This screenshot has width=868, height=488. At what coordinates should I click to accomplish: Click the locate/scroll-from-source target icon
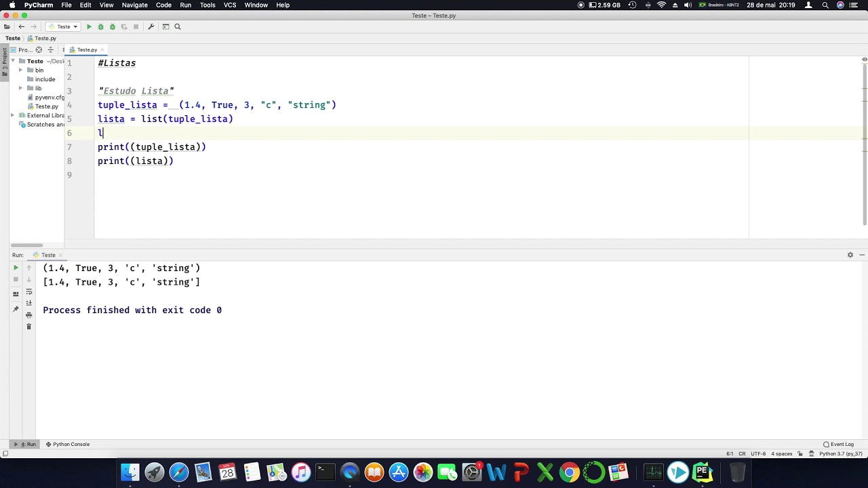(x=39, y=49)
